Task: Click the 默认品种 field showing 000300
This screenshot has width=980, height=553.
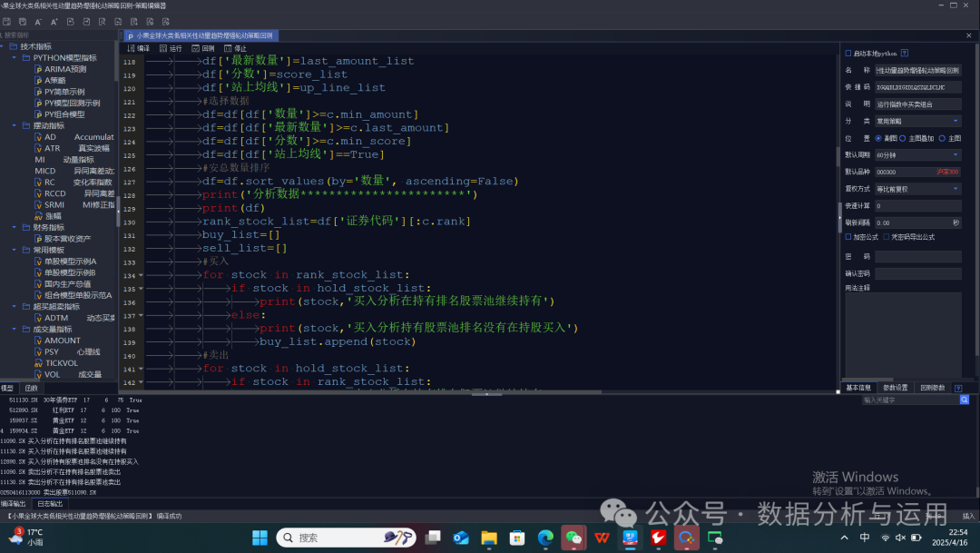Action: pyautogui.click(x=917, y=172)
